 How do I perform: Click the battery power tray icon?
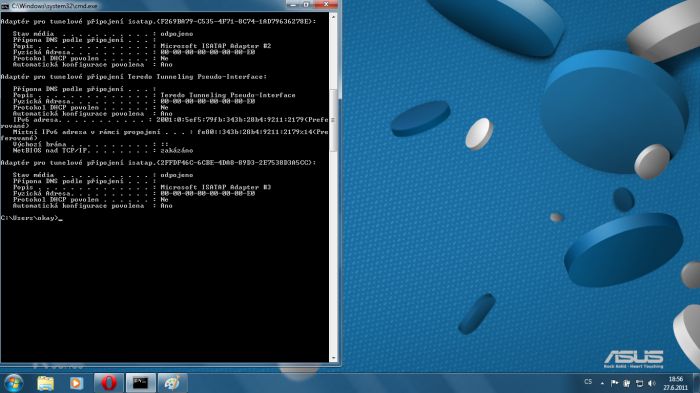pyautogui.click(x=627, y=383)
